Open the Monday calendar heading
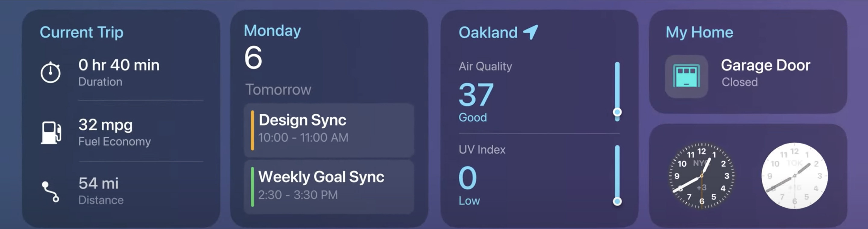 [272, 31]
